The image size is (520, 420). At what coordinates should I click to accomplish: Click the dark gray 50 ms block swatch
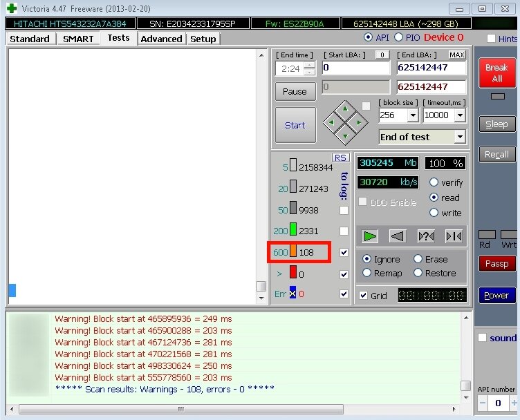tap(292, 208)
